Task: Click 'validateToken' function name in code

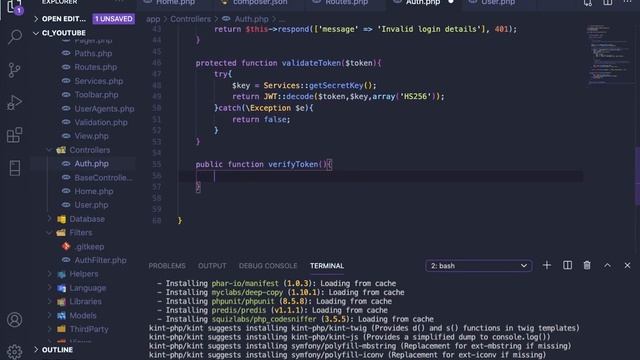Action: tap(311, 63)
